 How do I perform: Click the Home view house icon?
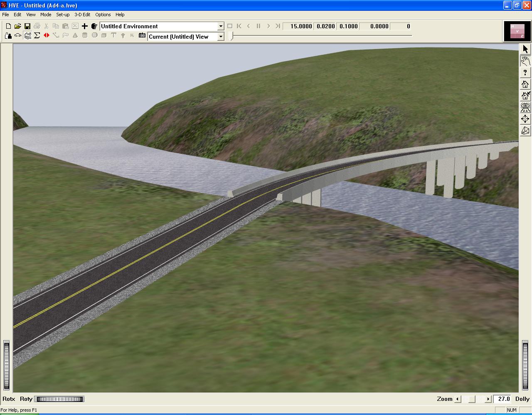[x=525, y=84]
